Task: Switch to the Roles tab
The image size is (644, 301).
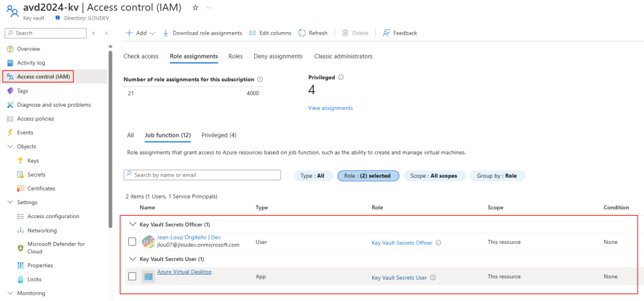Action: click(x=236, y=57)
